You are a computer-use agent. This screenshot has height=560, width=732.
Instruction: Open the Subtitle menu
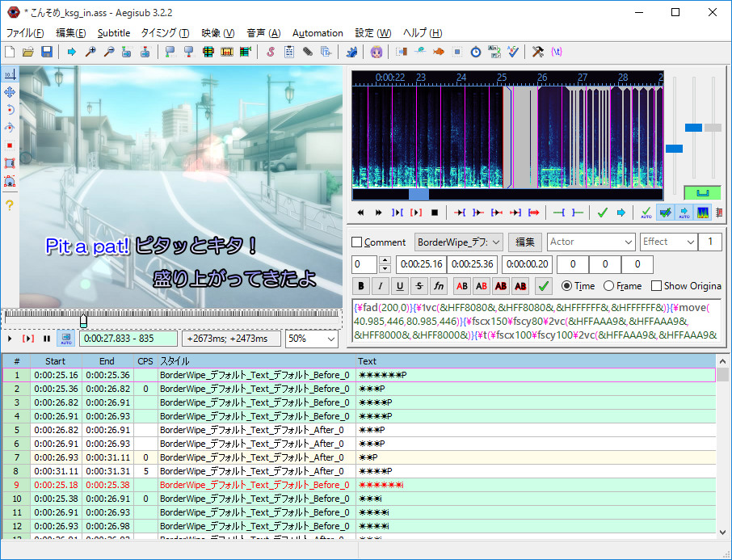[x=114, y=33]
